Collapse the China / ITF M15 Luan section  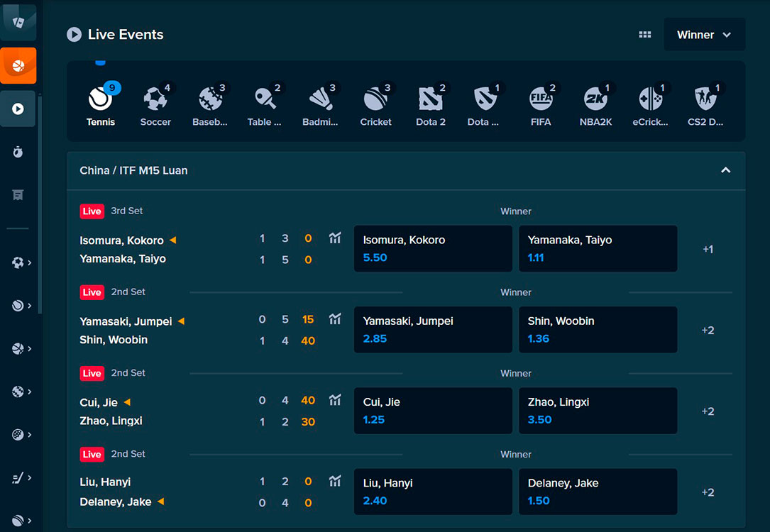coord(725,170)
